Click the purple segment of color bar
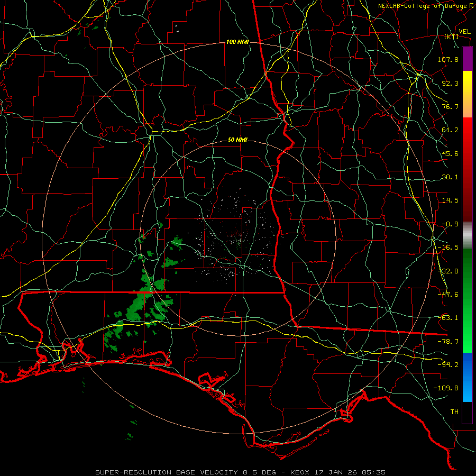Image resolution: width=476 pixels, height=476 pixels. (467, 59)
